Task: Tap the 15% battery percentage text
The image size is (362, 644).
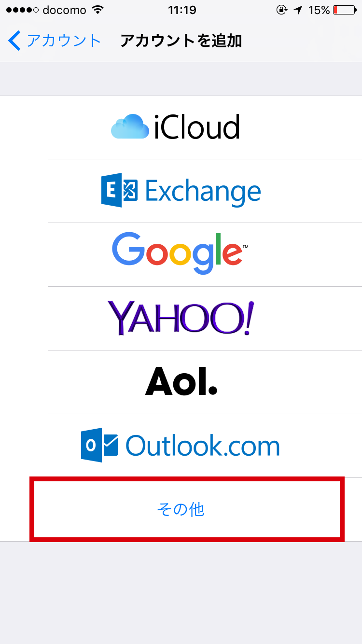Action: coord(319,10)
